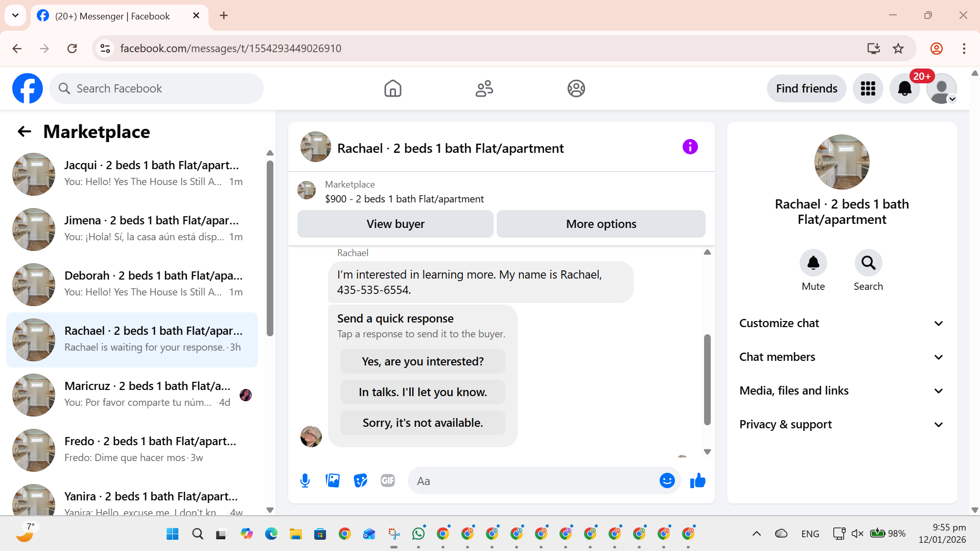Open a new browser tab
The height and width of the screenshot is (551, 980).
pyautogui.click(x=224, y=15)
